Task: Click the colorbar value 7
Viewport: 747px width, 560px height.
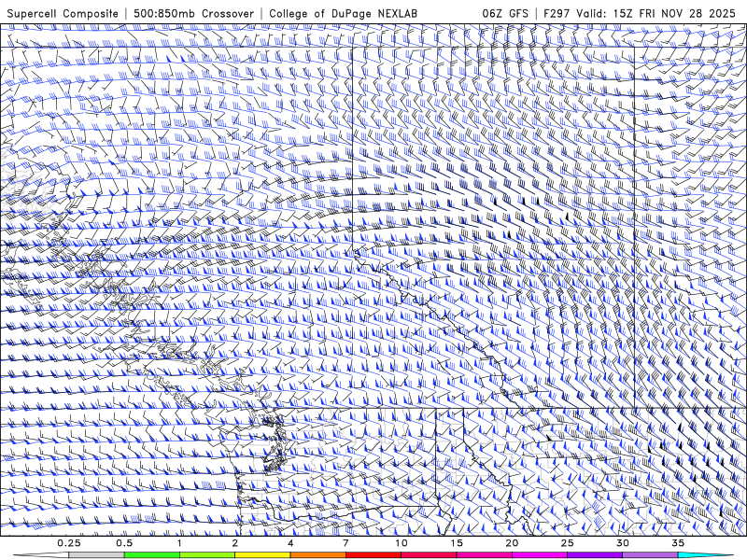Action: pos(345,543)
